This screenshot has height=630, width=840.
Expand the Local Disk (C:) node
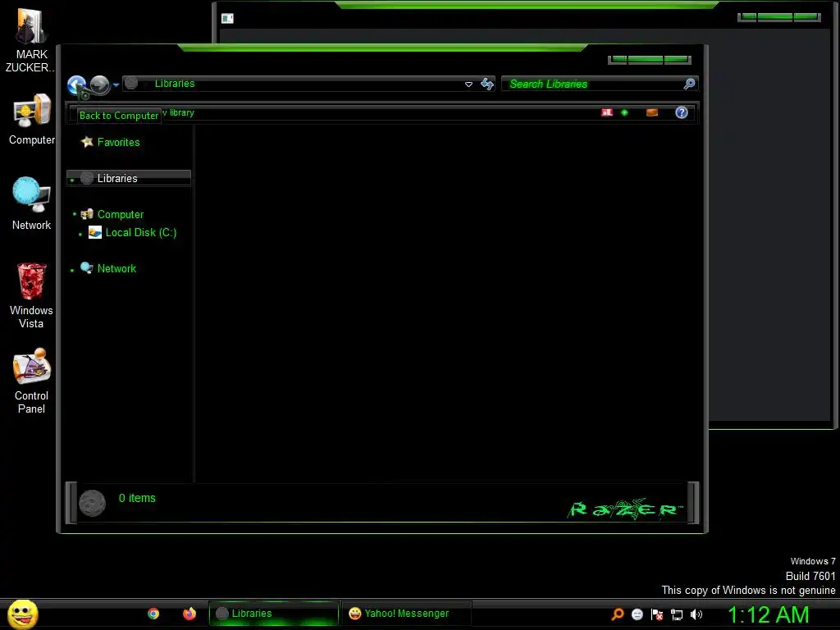click(80, 234)
